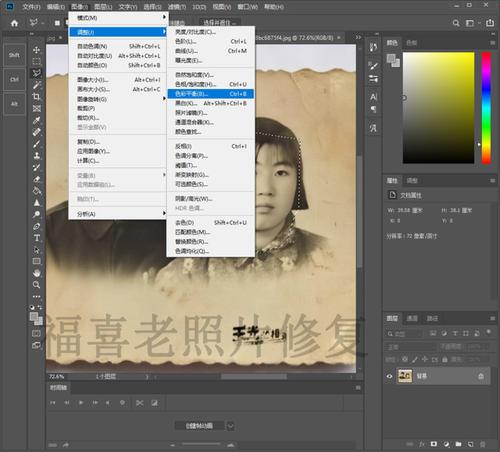This screenshot has height=452, width=500.
Task: Select the Sharpen tool
Action: (36, 202)
